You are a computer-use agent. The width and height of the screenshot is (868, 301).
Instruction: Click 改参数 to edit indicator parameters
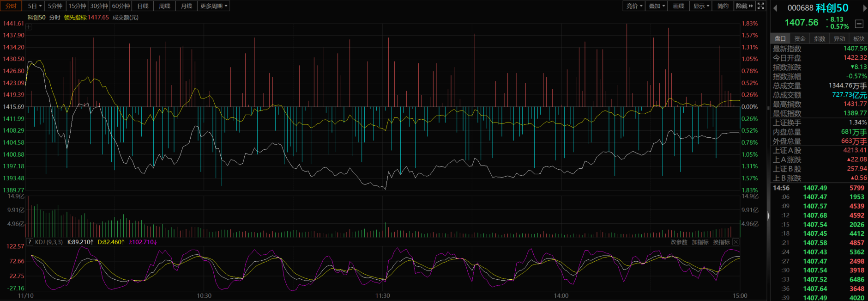679,242
